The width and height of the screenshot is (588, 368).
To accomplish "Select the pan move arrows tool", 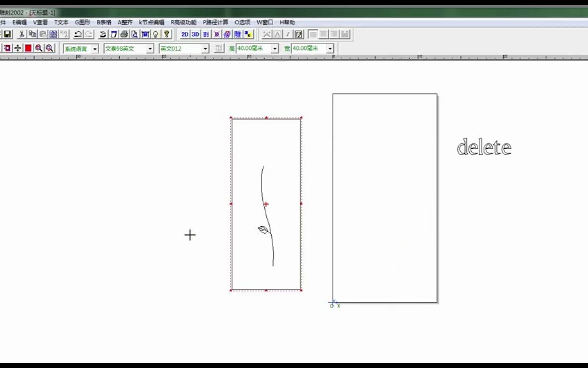I will click(x=18, y=48).
